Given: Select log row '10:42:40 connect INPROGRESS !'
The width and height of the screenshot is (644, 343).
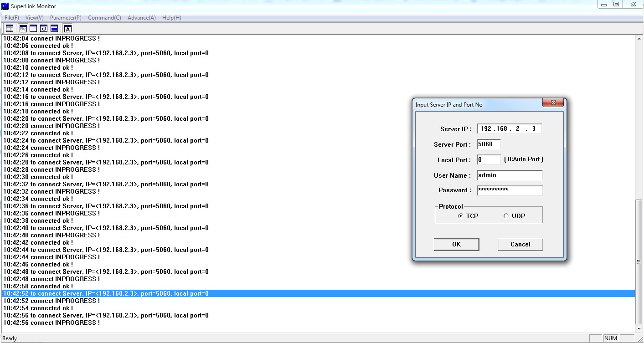Looking at the screenshot, I should [x=319, y=235].
